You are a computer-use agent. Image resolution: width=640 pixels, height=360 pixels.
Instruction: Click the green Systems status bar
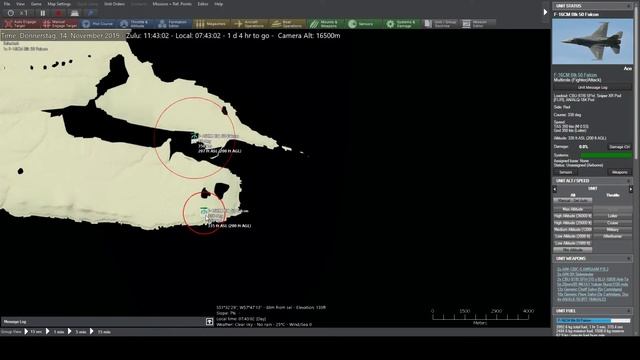click(606, 155)
